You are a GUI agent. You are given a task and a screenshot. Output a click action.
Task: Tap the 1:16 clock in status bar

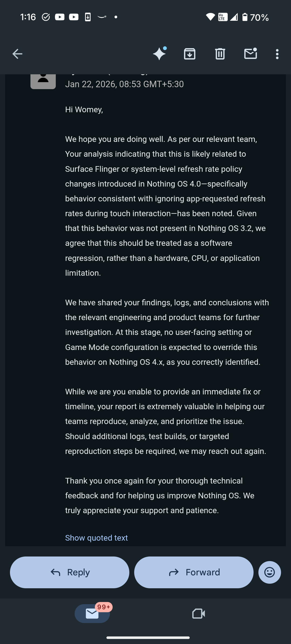point(28,17)
